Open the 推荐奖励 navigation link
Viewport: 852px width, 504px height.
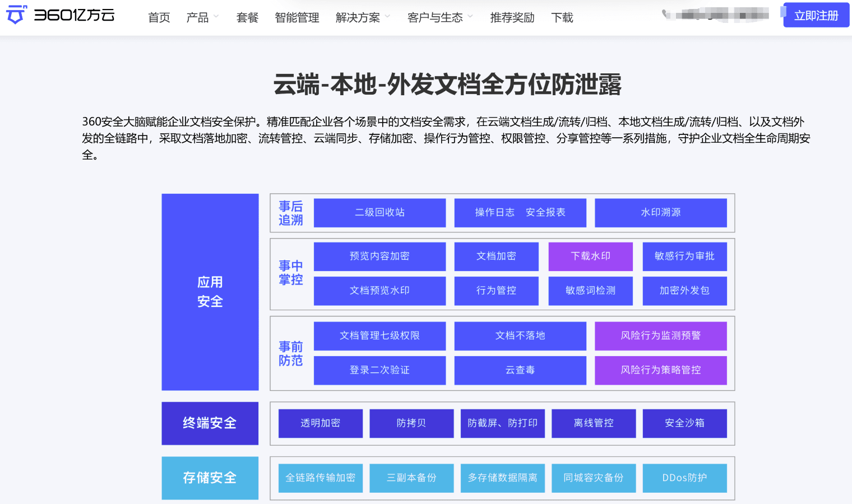point(512,17)
